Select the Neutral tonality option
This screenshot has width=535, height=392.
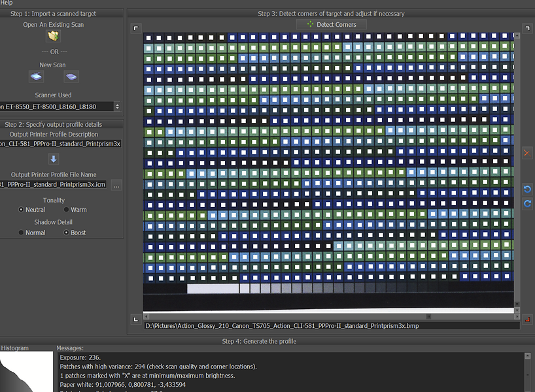(x=20, y=210)
